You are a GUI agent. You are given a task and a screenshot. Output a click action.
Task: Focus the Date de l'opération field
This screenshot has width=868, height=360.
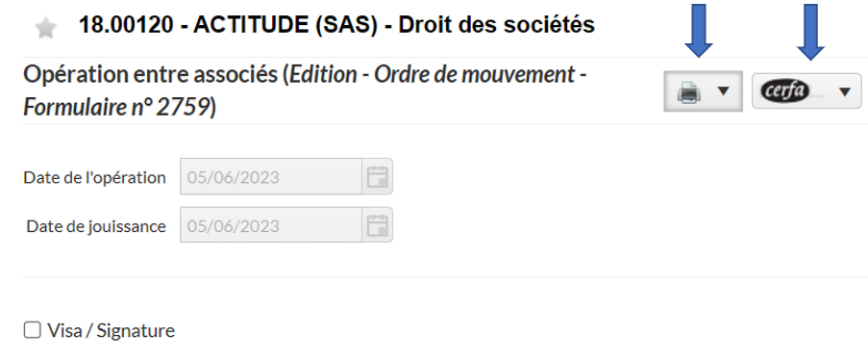271,177
